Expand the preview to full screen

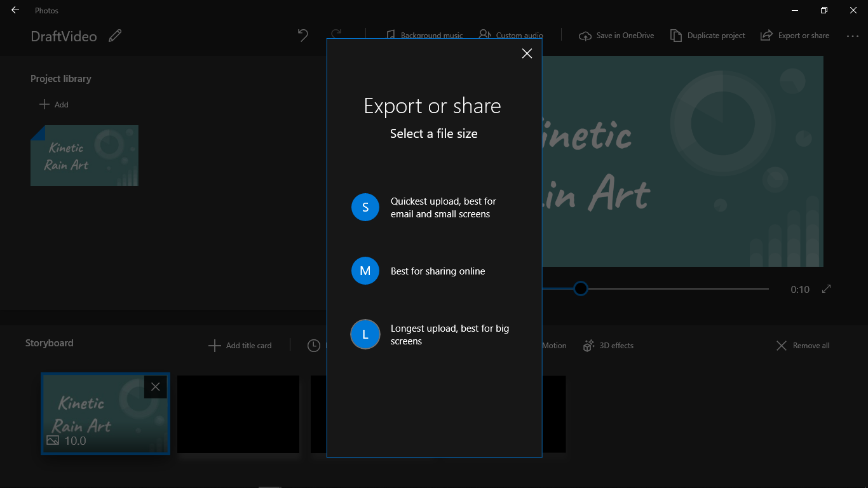[826, 289]
